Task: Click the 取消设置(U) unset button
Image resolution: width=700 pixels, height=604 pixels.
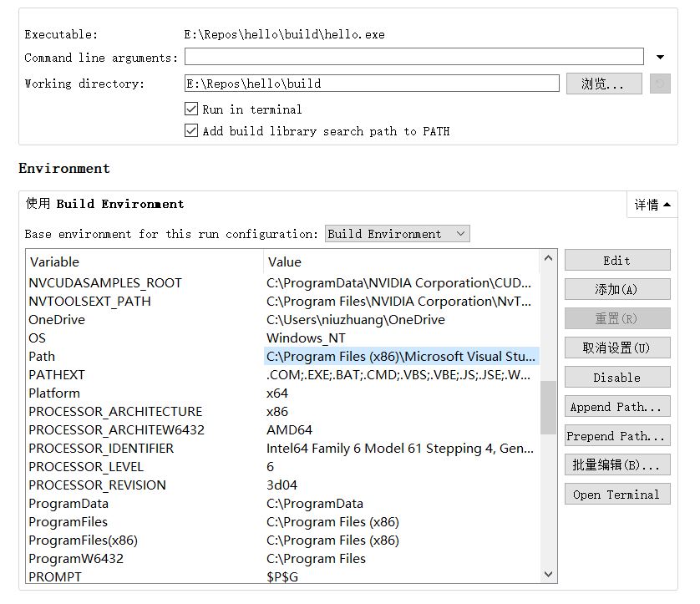Action: point(616,348)
